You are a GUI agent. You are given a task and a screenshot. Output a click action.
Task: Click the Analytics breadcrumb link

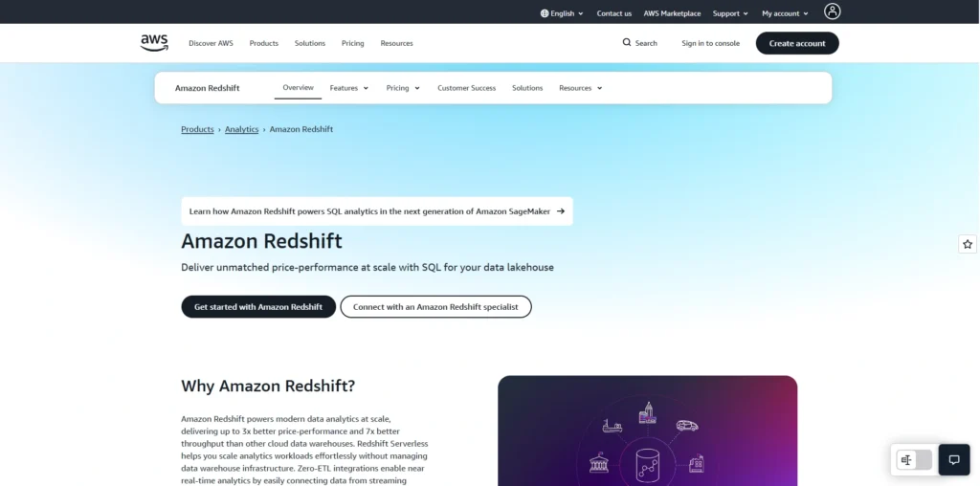(242, 129)
